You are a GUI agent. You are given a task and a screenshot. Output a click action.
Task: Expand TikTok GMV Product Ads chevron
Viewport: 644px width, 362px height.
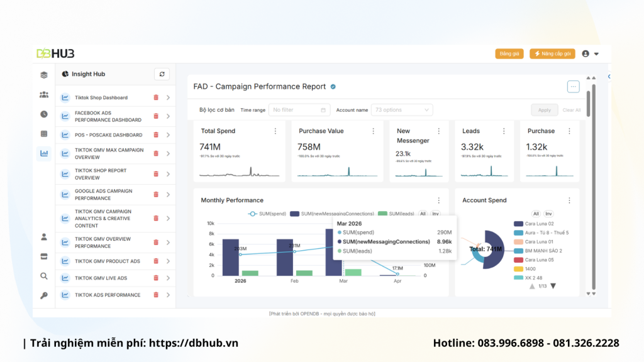(x=168, y=261)
